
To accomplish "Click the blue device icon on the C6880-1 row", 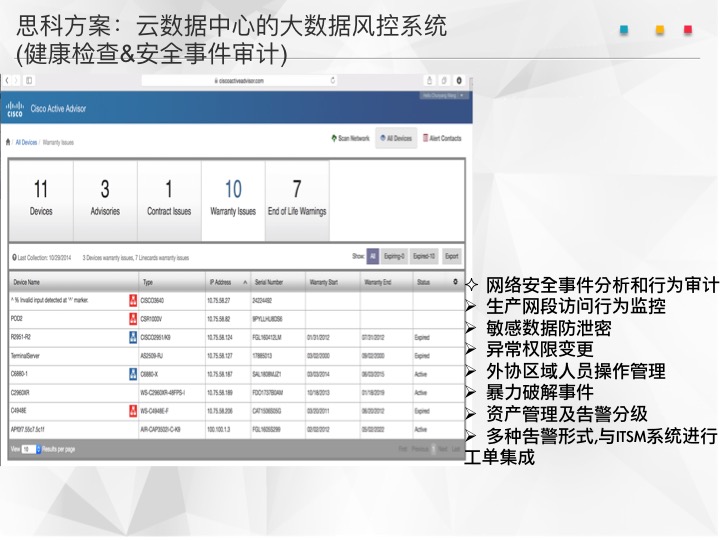I will point(133,374).
